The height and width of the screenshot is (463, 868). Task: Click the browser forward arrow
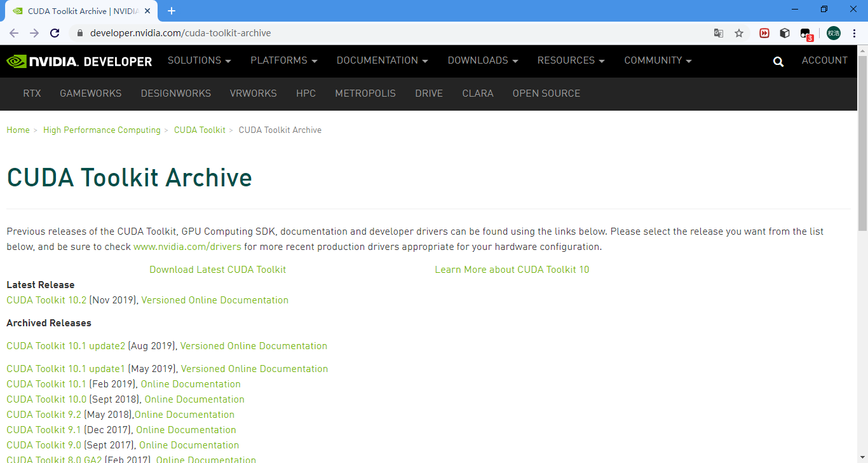(x=34, y=33)
